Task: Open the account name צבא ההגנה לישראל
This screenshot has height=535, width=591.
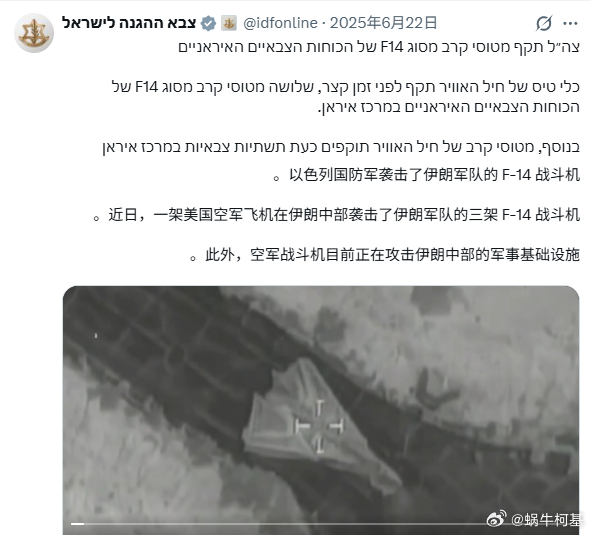Action: click(x=129, y=23)
